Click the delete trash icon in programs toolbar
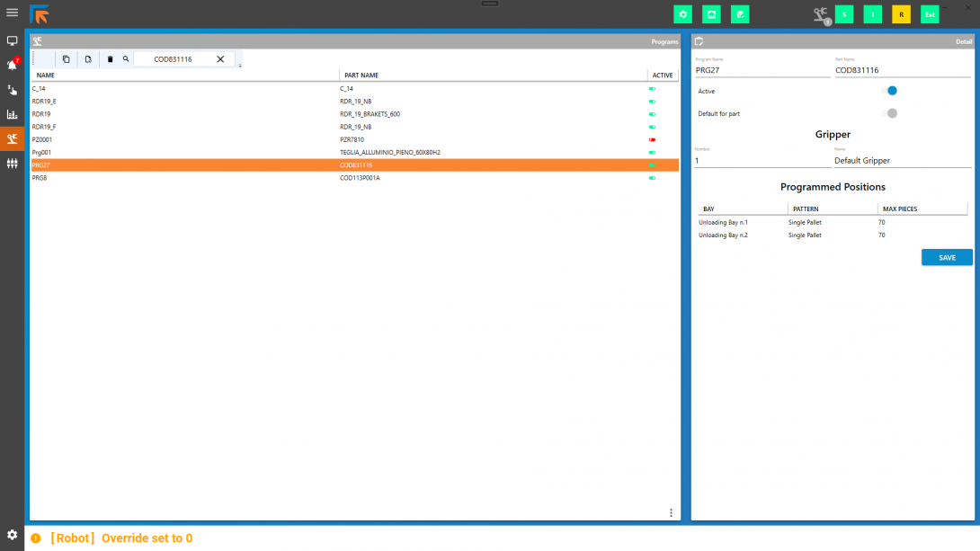Screen dimensions: 980x551 coord(111,59)
